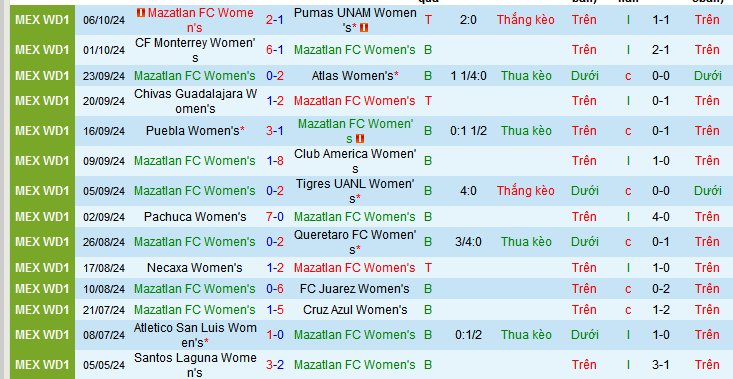Click the red card icon next to Pumas UNAM Women's
Image resolution: width=733 pixels, height=379 pixels.
(x=364, y=28)
